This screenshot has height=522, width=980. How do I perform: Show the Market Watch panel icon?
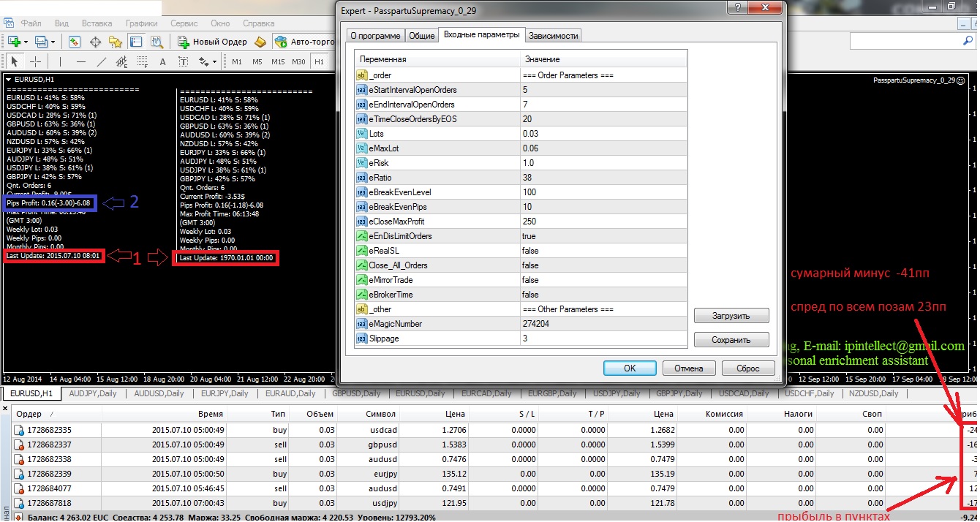click(74, 42)
